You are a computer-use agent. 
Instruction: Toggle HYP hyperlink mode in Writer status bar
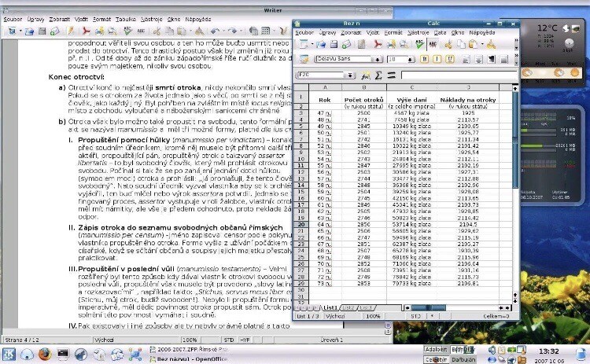point(245,340)
